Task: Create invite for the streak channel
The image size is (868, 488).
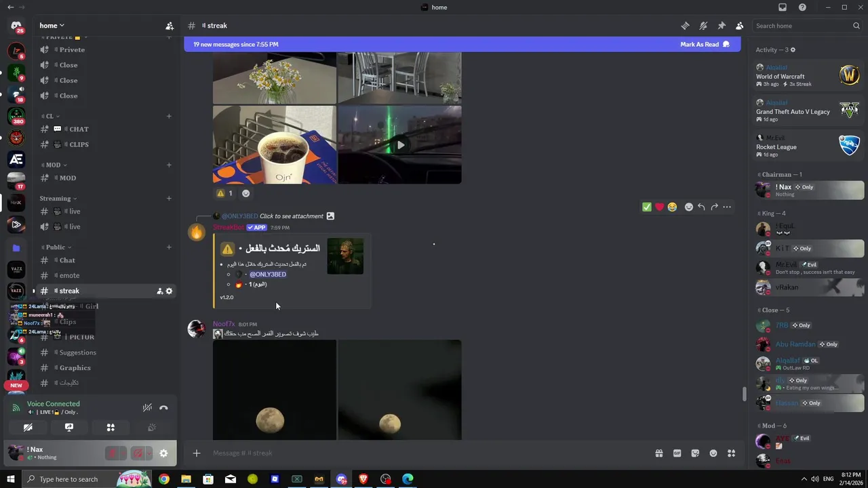Action: click(159, 291)
